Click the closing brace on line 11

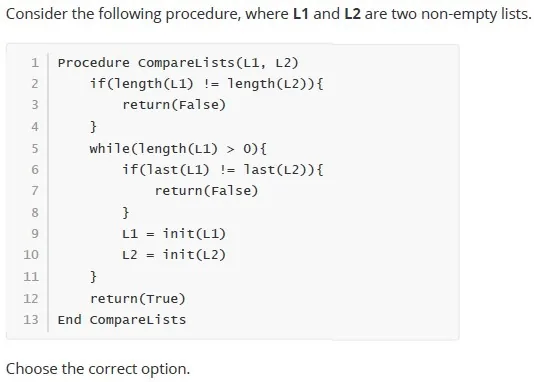pyautogui.click(x=93, y=276)
